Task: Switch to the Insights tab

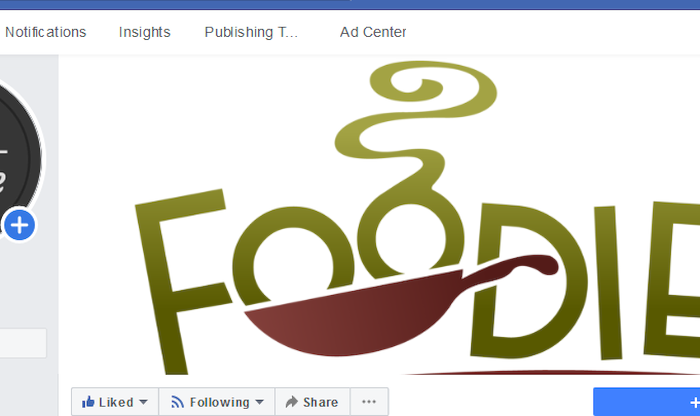Action: click(x=145, y=32)
